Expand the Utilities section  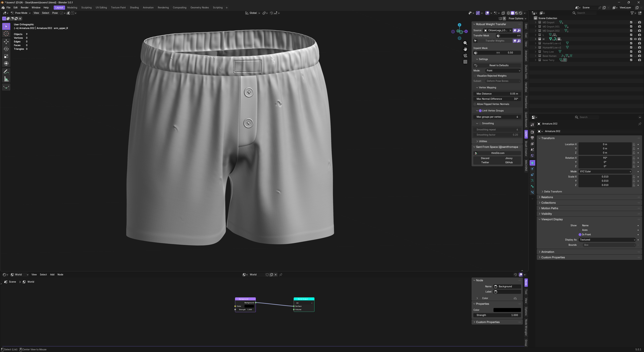tap(482, 141)
